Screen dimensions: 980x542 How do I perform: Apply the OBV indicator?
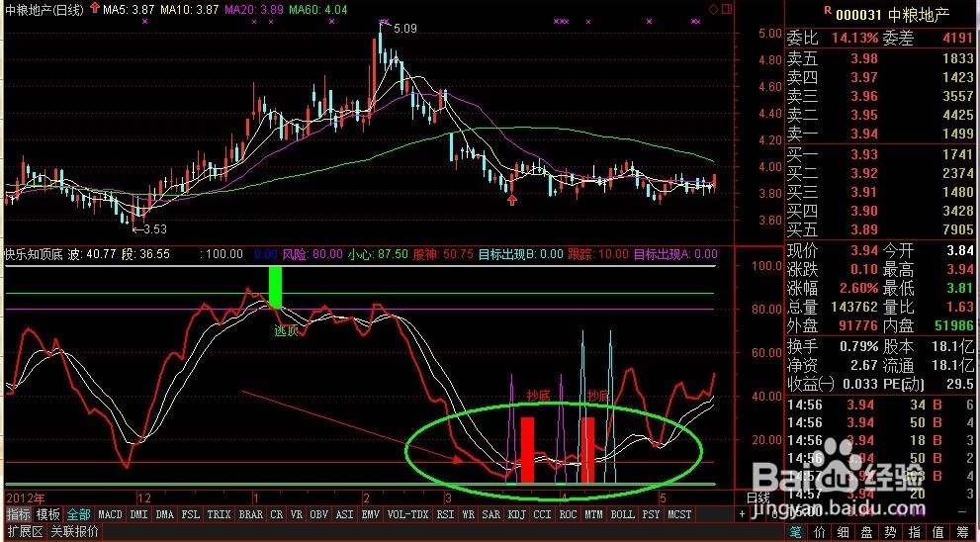[x=318, y=514]
